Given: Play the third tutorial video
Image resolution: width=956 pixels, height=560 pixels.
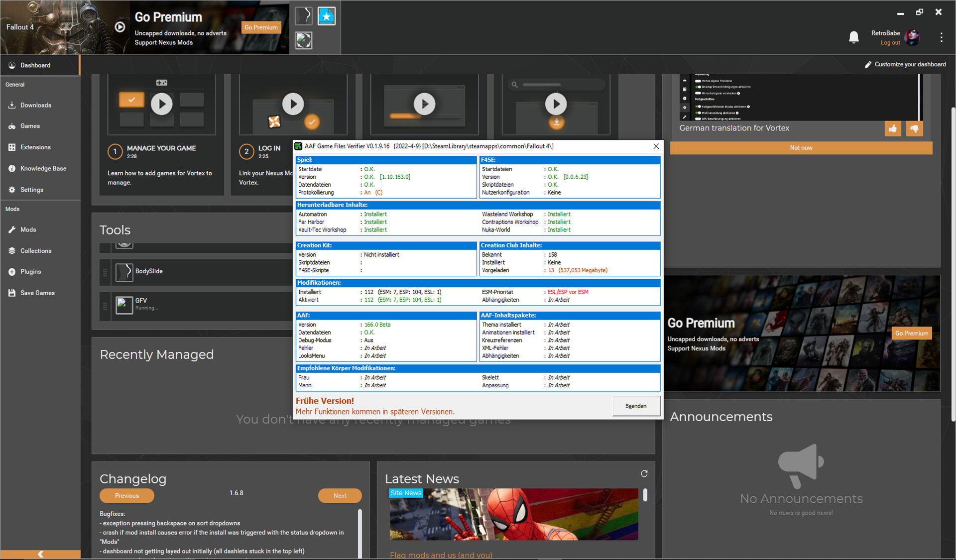Looking at the screenshot, I should tap(424, 104).
